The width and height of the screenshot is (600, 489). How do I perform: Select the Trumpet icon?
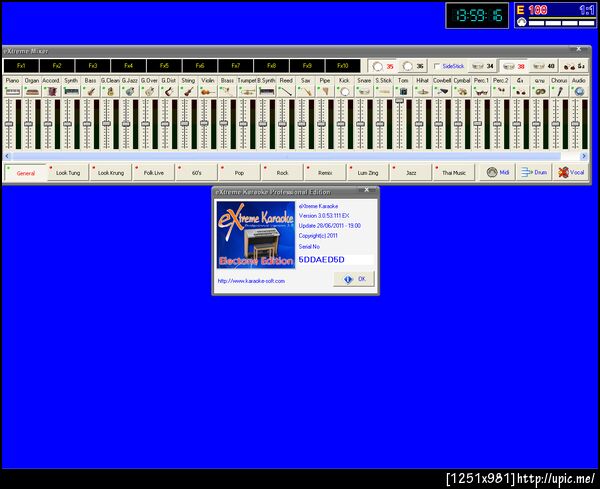coord(247,91)
